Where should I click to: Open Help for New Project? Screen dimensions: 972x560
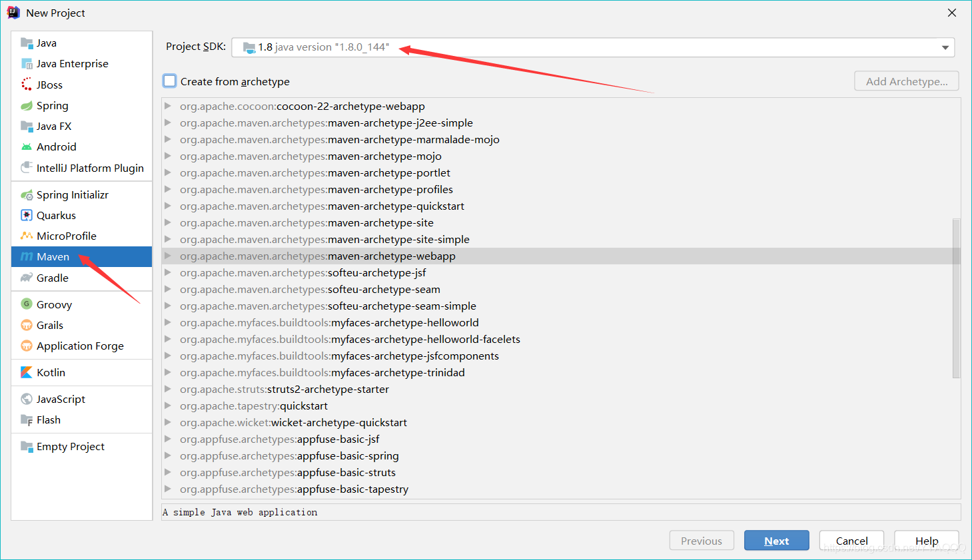(x=927, y=541)
